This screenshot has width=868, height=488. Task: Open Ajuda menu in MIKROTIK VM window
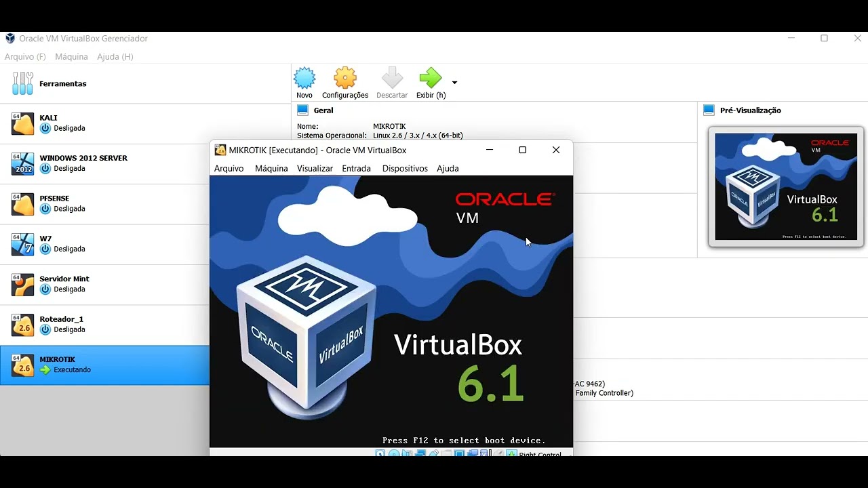point(448,168)
